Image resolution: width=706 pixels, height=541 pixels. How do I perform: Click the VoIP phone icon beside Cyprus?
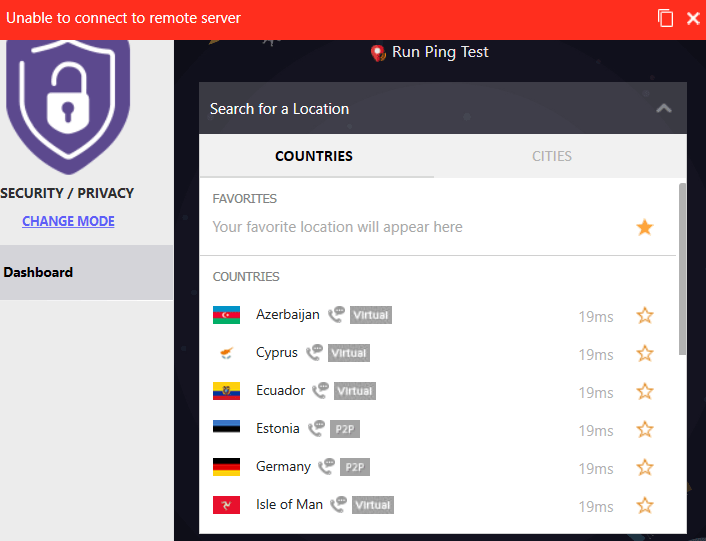point(314,352)
